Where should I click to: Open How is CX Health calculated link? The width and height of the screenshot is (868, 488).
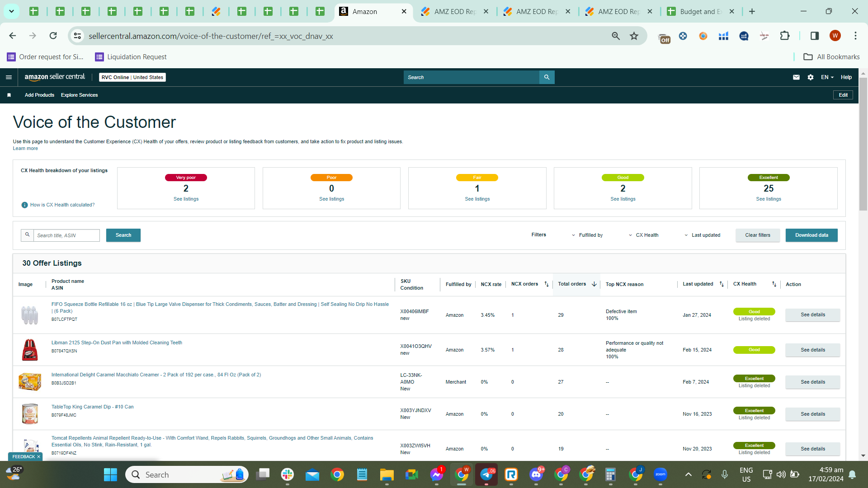point(62,205)
